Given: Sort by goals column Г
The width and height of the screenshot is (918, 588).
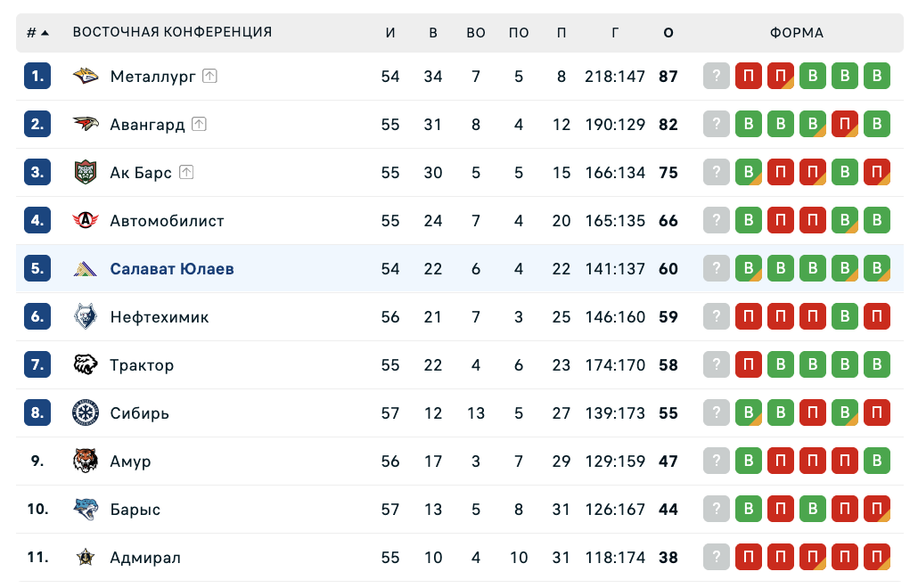Looking at the screenshot, I should (615, 33).
